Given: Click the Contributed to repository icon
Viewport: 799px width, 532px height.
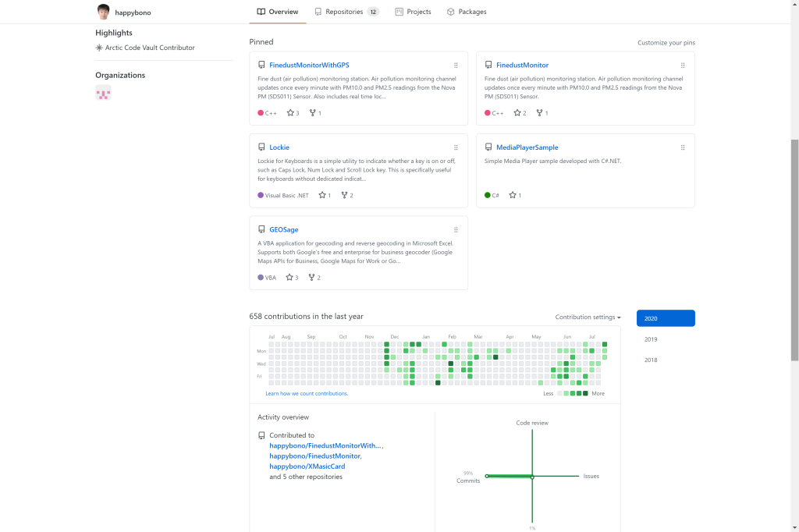Looking at the screenshot, I should 261,436.
